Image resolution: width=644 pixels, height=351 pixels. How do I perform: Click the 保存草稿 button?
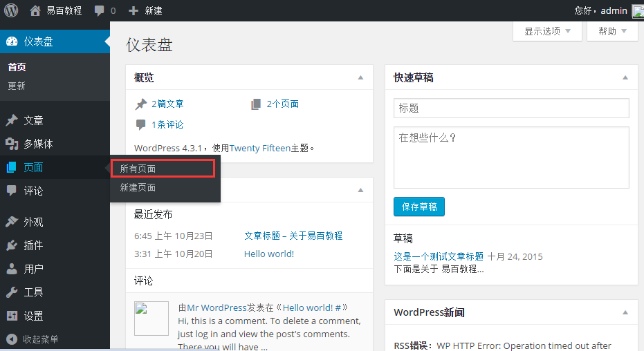[419, 207]
